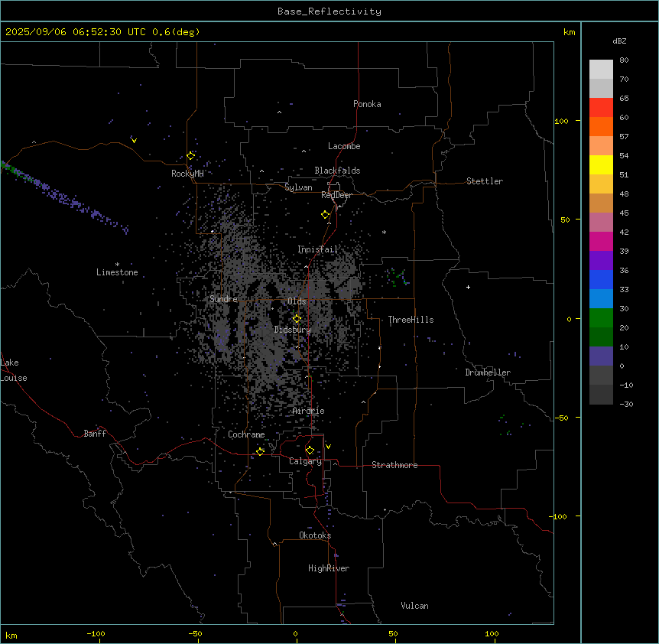The image size is (659, 644).
Task: Click the yellow diamond marker above Calgary label
Action: 310,450
